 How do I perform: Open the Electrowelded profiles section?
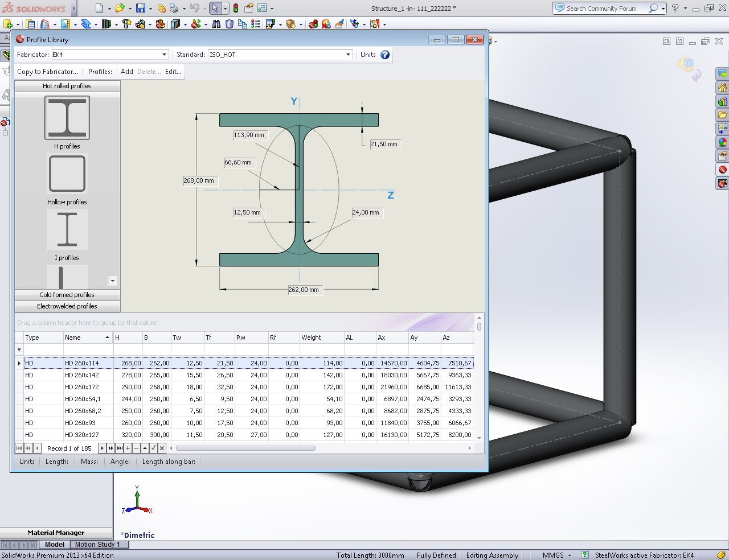(67, 306)
